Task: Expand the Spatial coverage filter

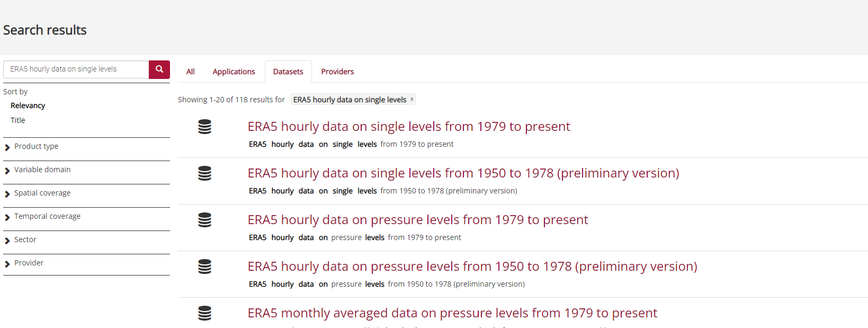Action: coord(42,193)
